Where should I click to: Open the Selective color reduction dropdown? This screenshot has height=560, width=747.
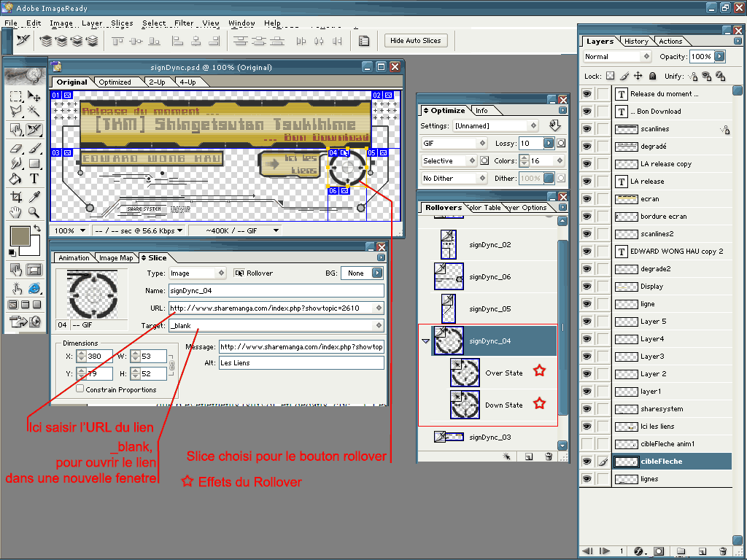pyautogui.click(x=449, y=161)
